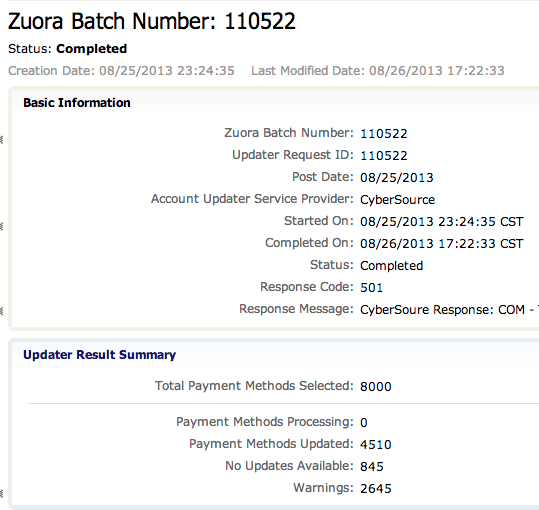The width and height of the screenshot is (539, 510).
Task: Click the Zuora Batch Number value 110522 in Basic Information
Action: point(384,133)
